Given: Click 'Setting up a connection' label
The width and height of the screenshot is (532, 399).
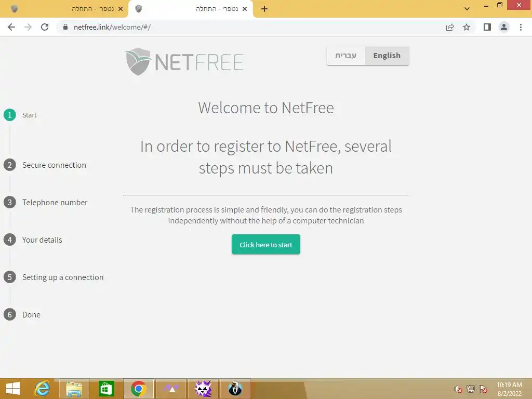Looking at the screenshot, I should tap(63, 277).
